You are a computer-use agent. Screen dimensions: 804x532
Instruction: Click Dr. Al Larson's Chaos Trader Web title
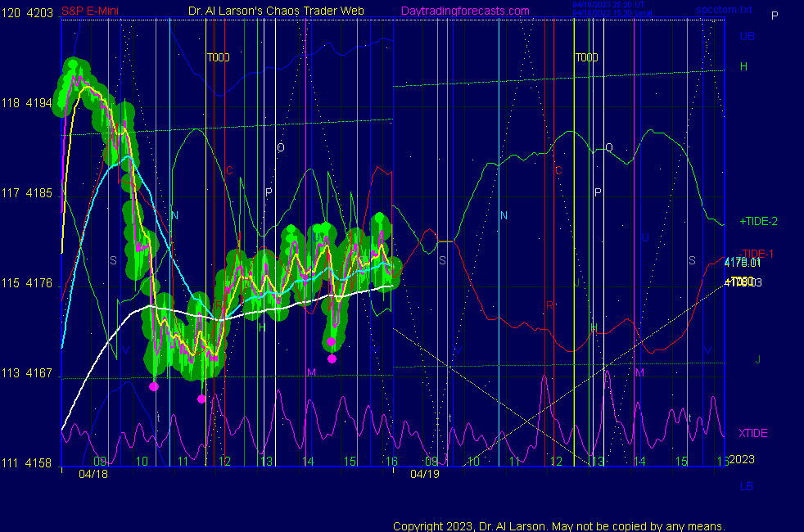click(276, 11)
